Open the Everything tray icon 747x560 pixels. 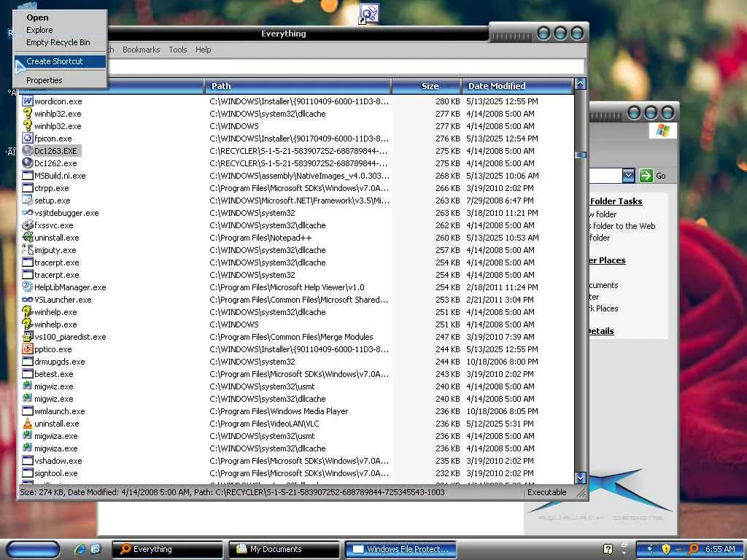(x=693, y=549)
